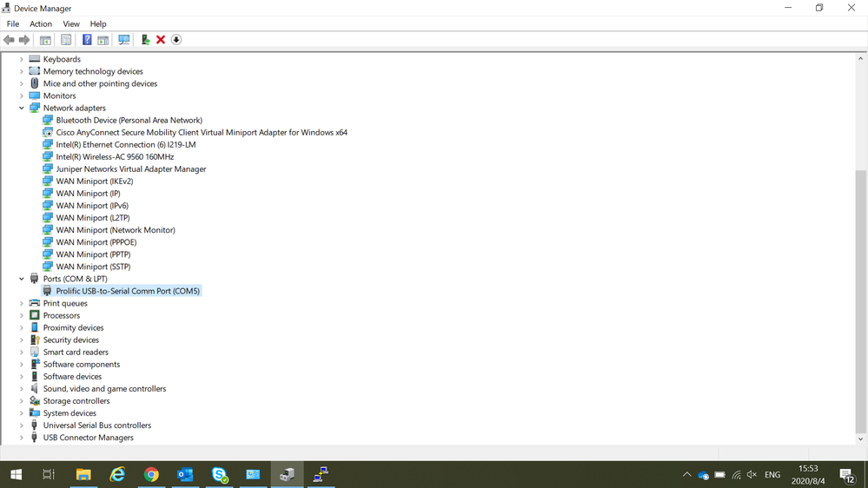
Task: Click the Update driver green-arrow icon
Action: pos(145,40)
